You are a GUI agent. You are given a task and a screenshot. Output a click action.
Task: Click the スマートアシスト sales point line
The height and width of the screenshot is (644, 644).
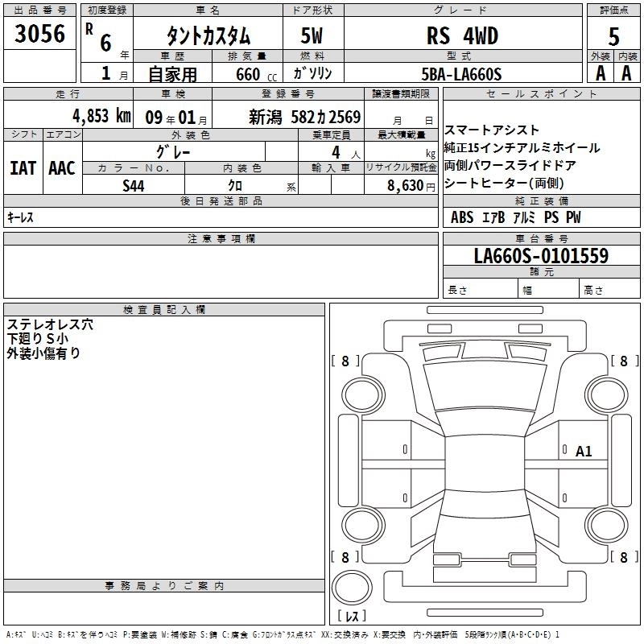click(492, 130)
